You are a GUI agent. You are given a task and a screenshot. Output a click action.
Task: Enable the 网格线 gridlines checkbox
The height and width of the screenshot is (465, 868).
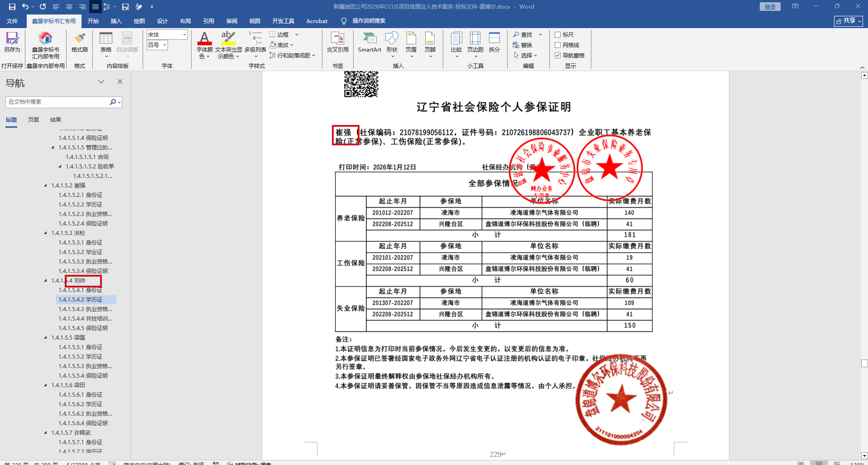[558, 45]
